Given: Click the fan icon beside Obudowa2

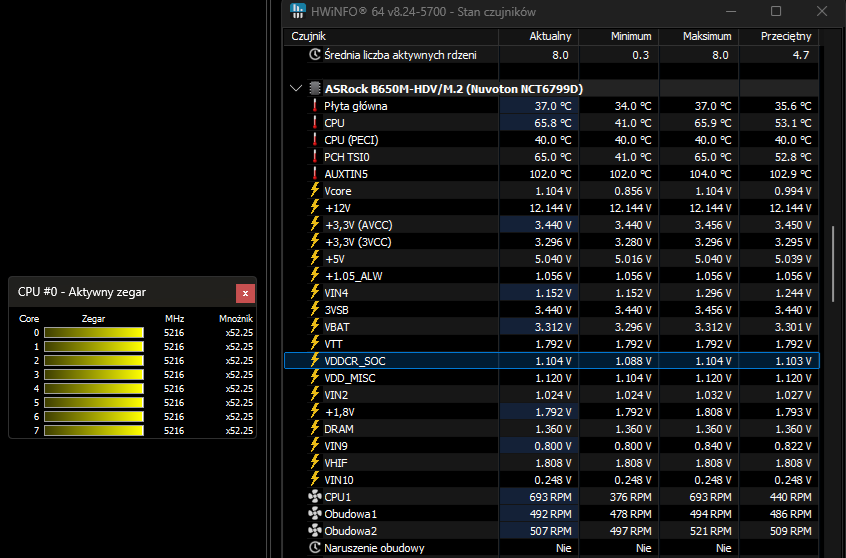Looking at the screenshot, I should (315, 530).
